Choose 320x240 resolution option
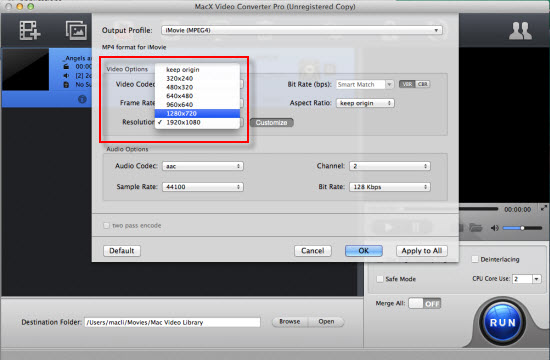Viewport: 550px width, 360px height. (x=197, y=78)
